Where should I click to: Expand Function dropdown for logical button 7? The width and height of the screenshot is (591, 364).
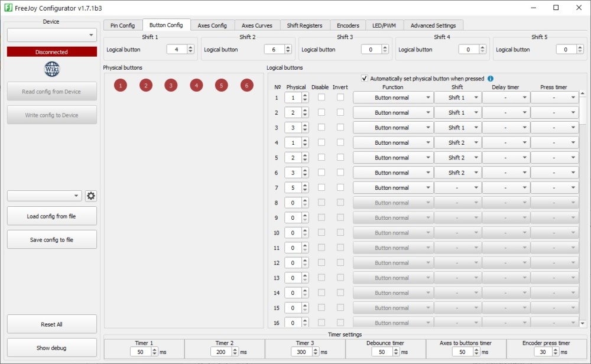(x=392, y=188)
